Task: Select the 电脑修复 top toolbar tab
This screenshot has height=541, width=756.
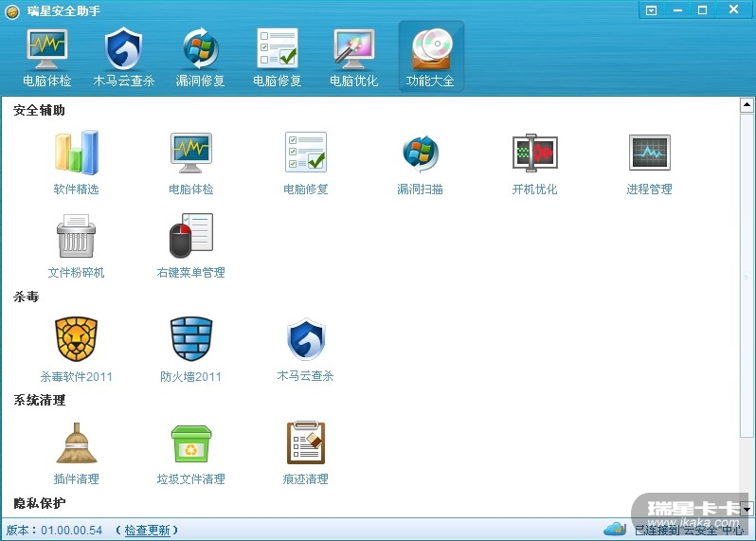Action: (278, 58)
